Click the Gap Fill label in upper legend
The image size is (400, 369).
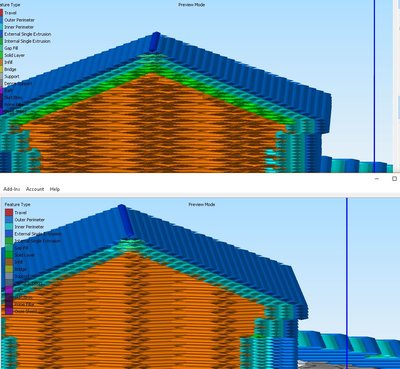click(11, 48)
